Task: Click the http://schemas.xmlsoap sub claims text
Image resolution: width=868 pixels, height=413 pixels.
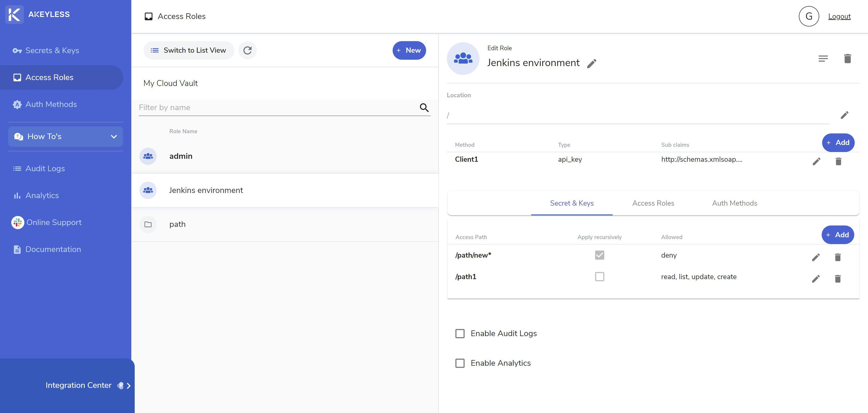Action: click(x=701, y=159)
